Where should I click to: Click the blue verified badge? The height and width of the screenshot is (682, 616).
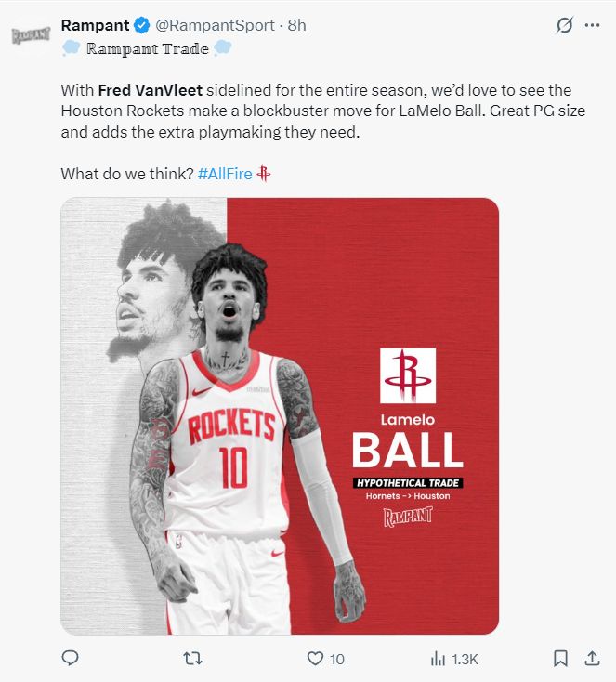(x=141, y=25)
